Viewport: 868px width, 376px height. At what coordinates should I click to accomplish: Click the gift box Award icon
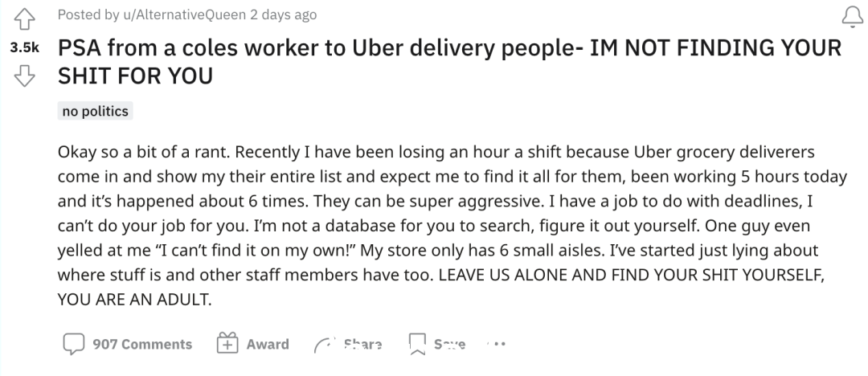click(227, 343)
